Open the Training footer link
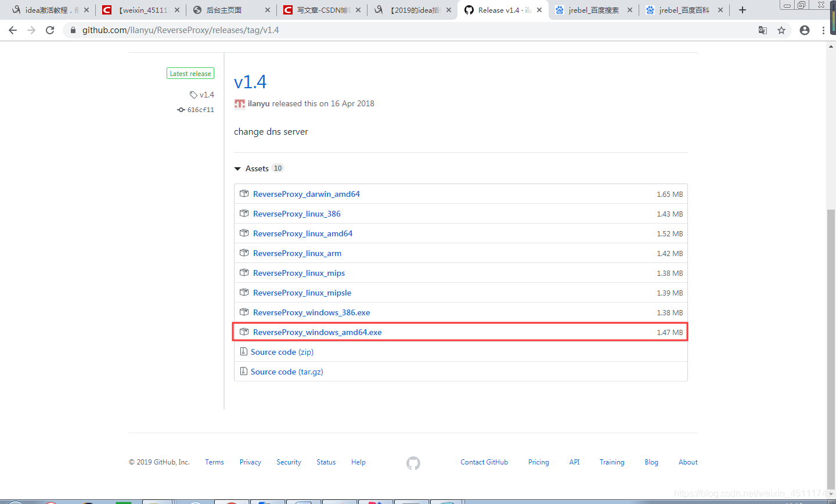The width and height of the screenshot is (836, 504). (x=612, y=462)
